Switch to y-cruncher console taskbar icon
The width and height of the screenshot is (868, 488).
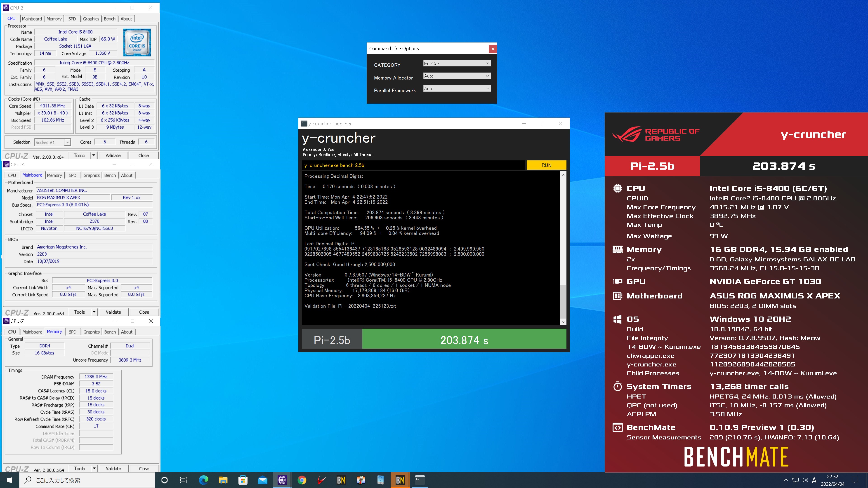420,480
